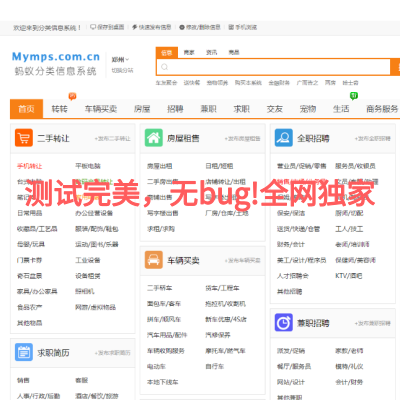Open the 收藏品/工艺品 category link
The height and width of the screenshot is (400, 400).
coord(37,229)
